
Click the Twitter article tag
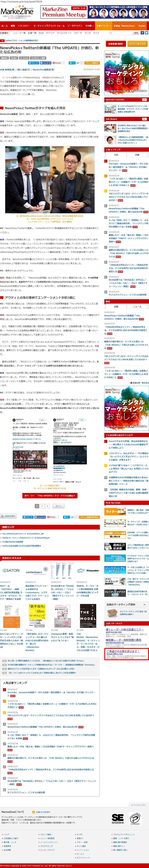tap(14, 58)
